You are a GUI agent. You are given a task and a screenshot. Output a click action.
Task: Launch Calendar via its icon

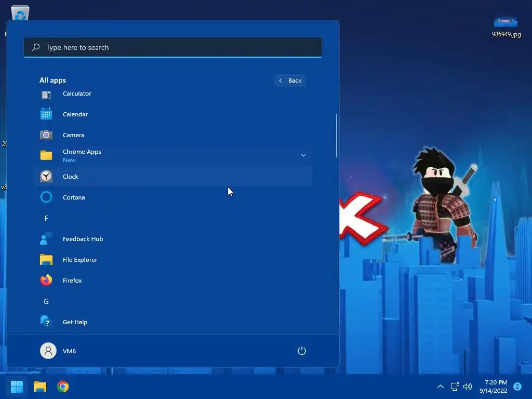(x=46, y=114)
